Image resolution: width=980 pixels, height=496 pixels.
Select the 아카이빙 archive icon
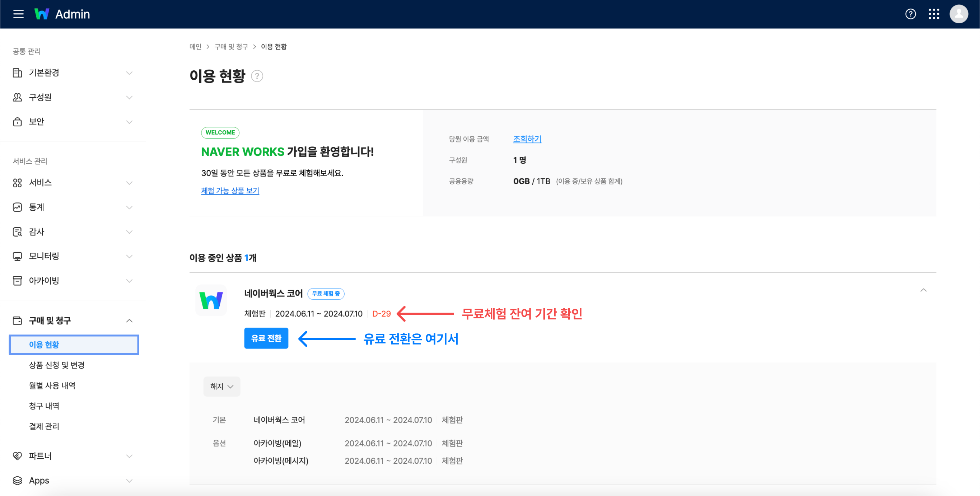click(x=17, y=281)
